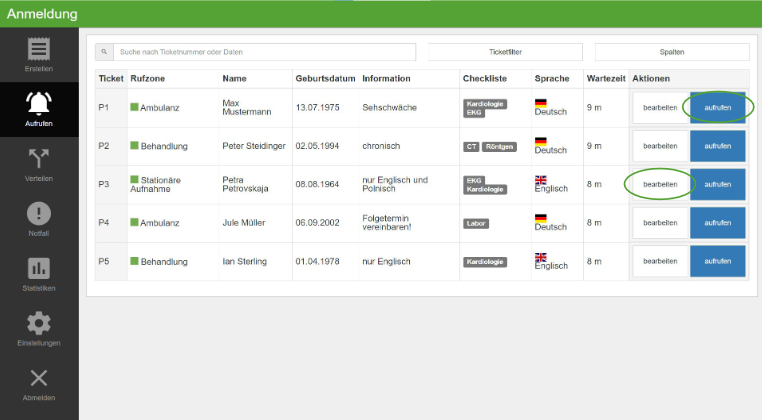The width and height of the screenshot is (762, 420).
Task: Click aufrufen for Ian Sterling
Action: tap(718, 261)
